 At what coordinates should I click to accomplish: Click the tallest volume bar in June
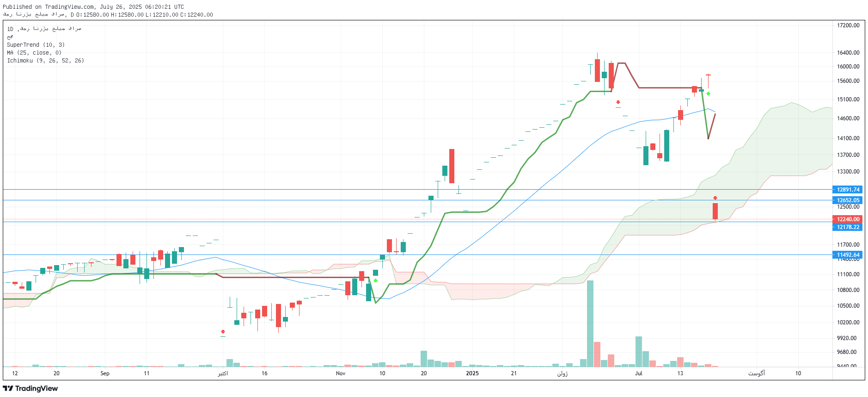point(590,323)
